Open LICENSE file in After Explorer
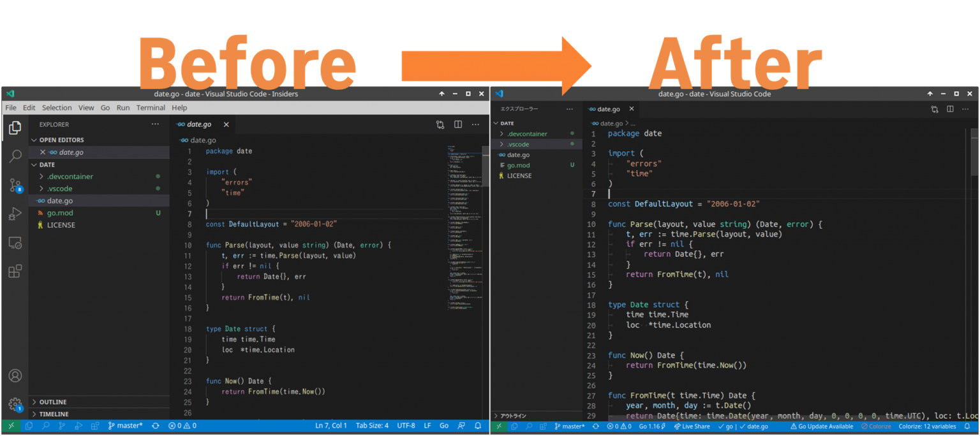The image size is (980, 436). pos(536,175)
